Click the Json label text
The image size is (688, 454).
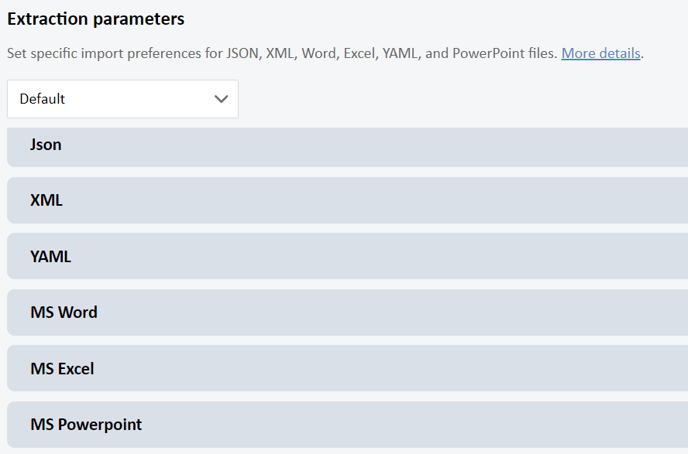click(46, 144)
